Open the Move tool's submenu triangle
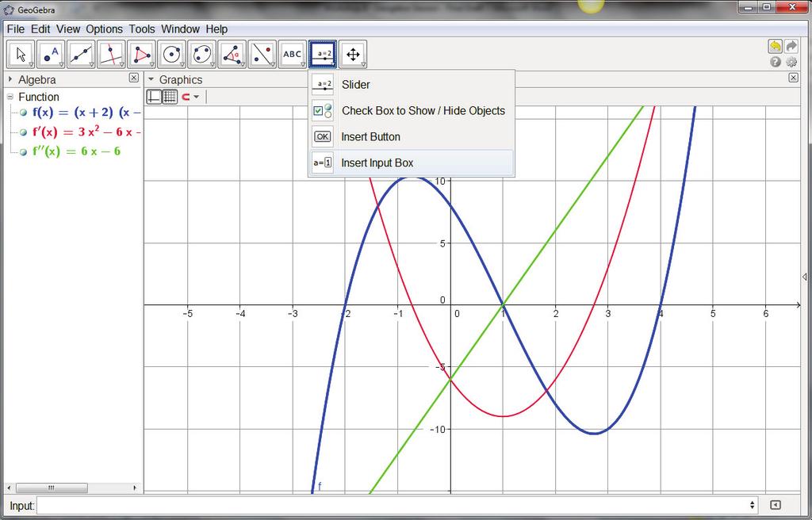The height and width of the screenshot is (520, 812). coord(31,65)
